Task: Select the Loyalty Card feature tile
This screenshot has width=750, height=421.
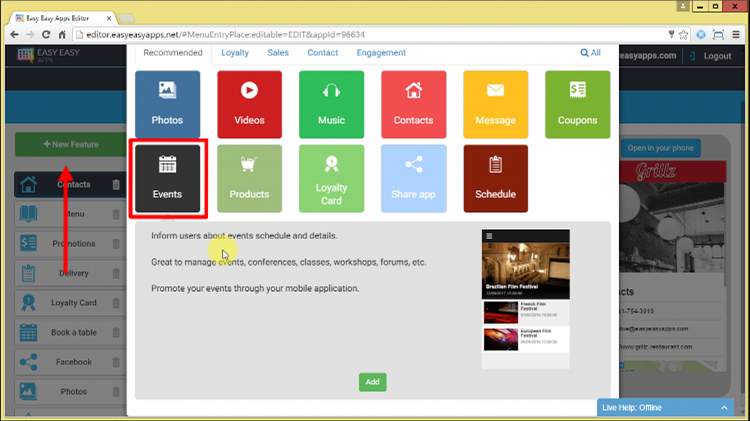Action: (331, 179)
